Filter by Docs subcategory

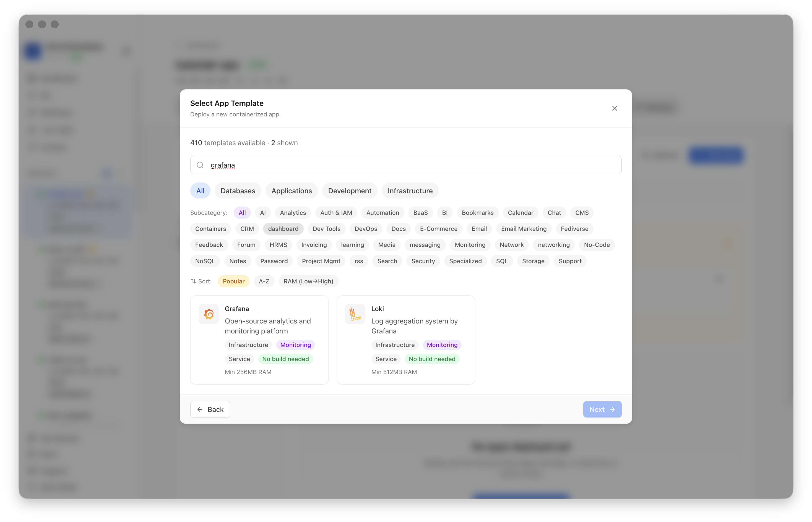click(x=398, y=228)
